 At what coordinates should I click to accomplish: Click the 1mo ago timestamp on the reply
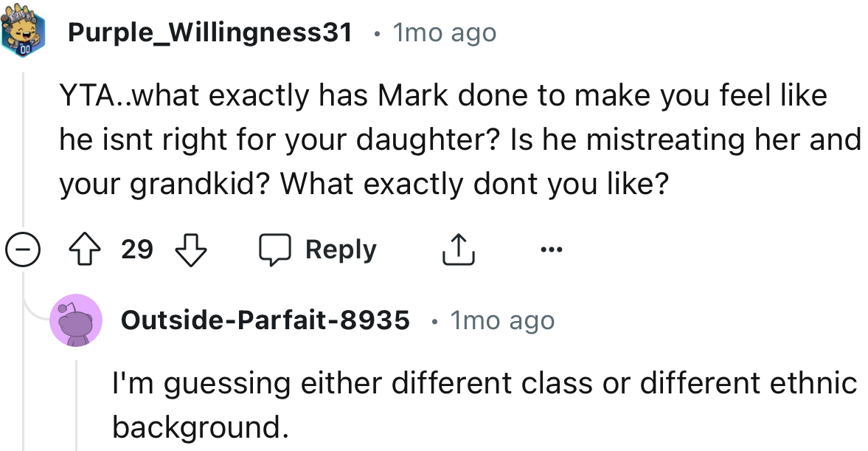[502, 320]
